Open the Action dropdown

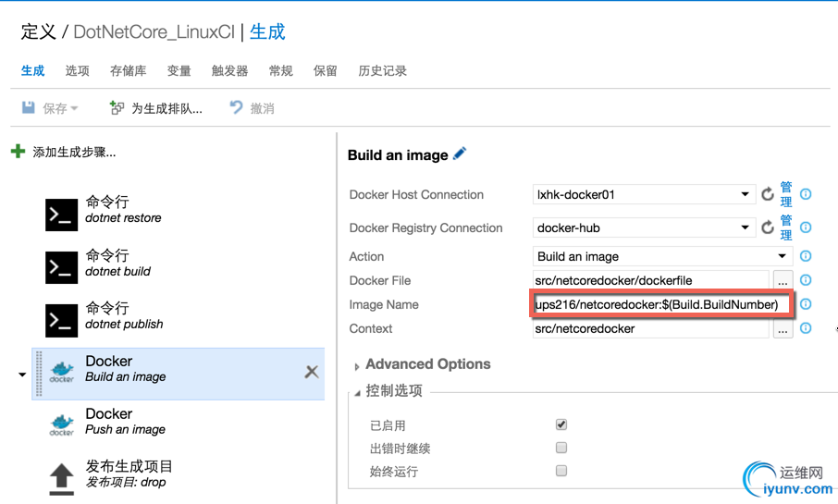(782, 256)
